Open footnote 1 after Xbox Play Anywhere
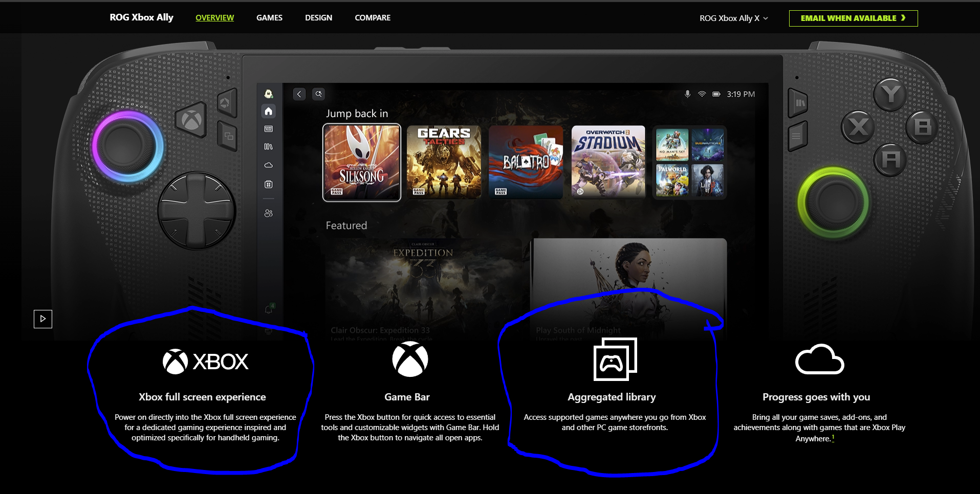 [833, 438]
